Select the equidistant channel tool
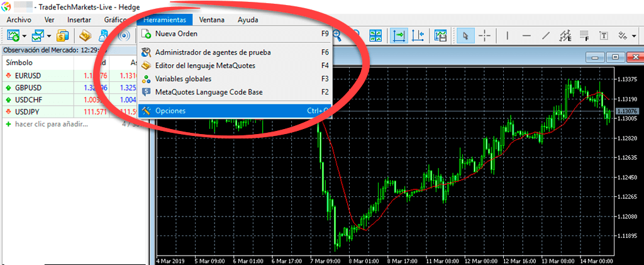This screenshot has width=644, height=265. pyautogui.click(x=565, y=36)
